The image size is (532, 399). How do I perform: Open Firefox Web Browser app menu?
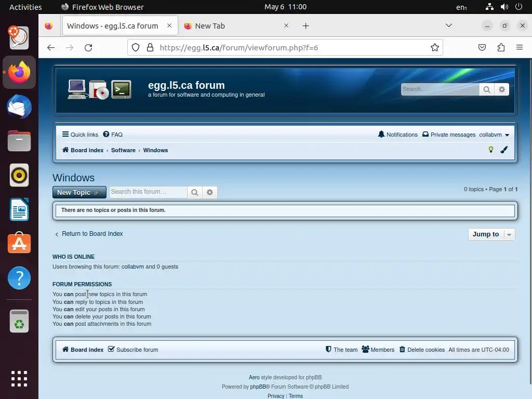(x=102, y=7)
